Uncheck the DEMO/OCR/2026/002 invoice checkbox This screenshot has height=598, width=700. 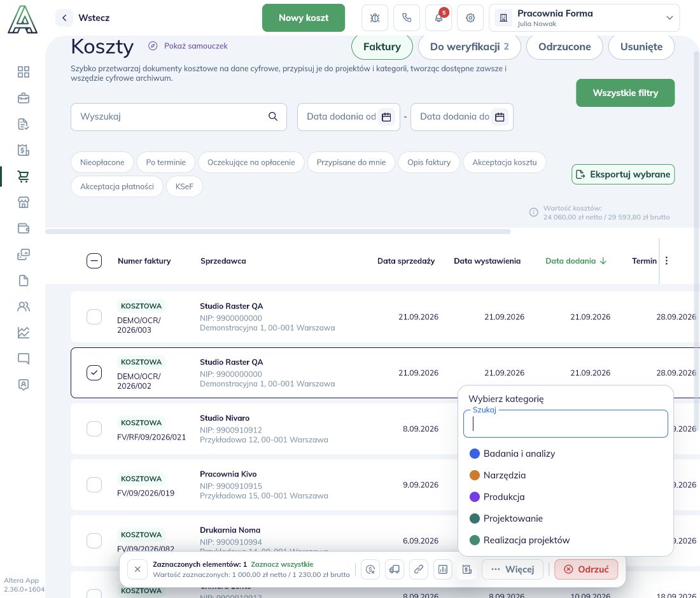(x=94, y=373)
